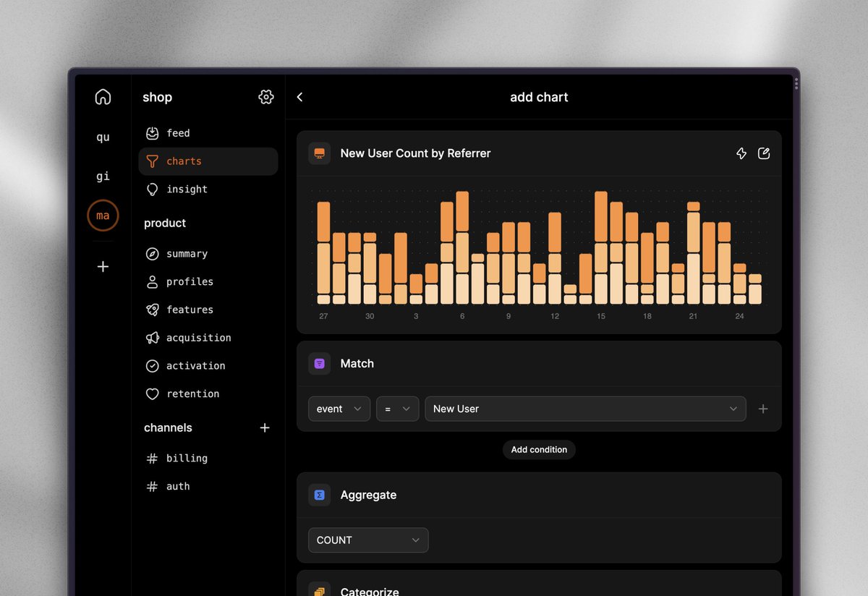Click the profiles person icon
Screen dimensions: 868x596
pyautogui.click(x=152, y=281)
